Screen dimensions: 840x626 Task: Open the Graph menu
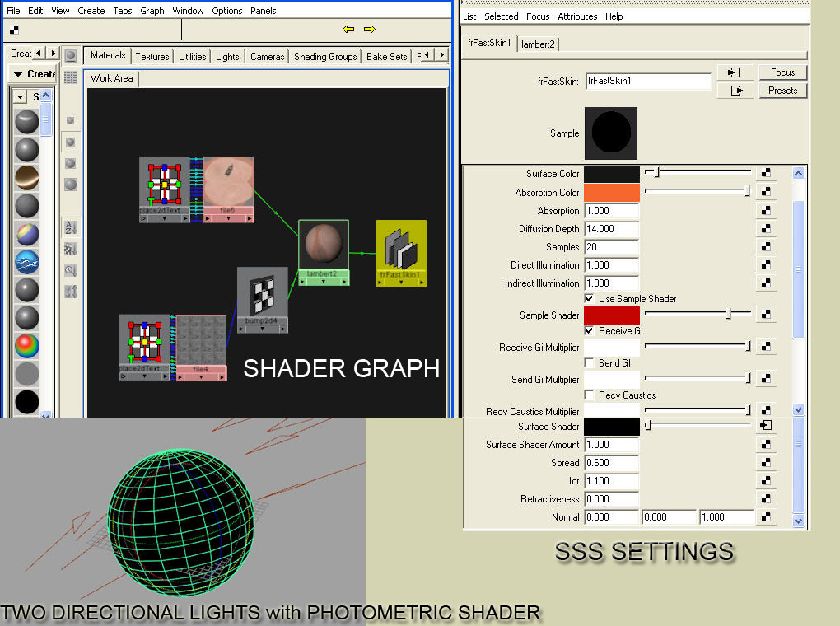[x=152, y=11]
